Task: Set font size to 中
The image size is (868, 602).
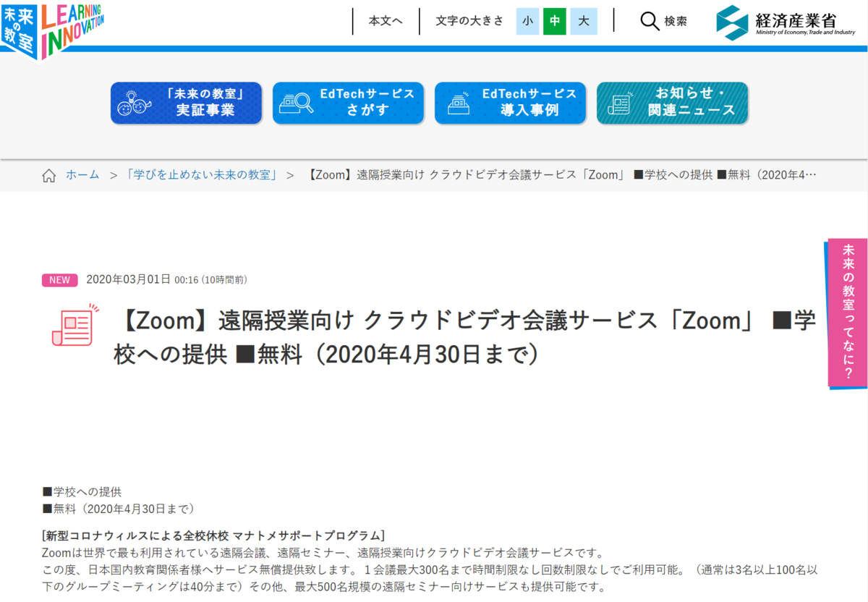Action: (x=555, y=21)
